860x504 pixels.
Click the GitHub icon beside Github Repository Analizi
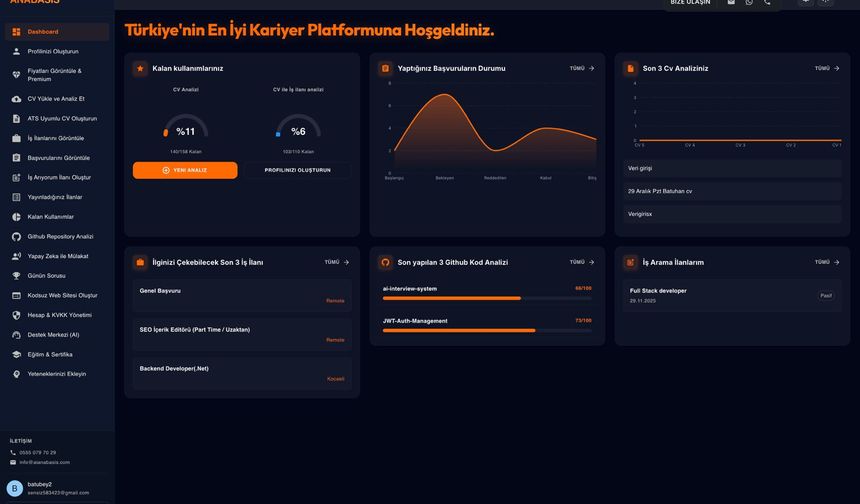click(16, 236)
